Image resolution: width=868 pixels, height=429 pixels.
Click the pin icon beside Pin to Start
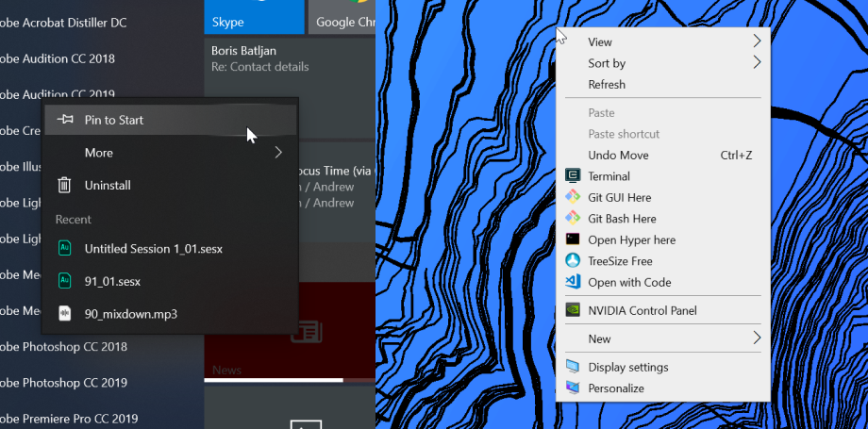tap(65, 119)
